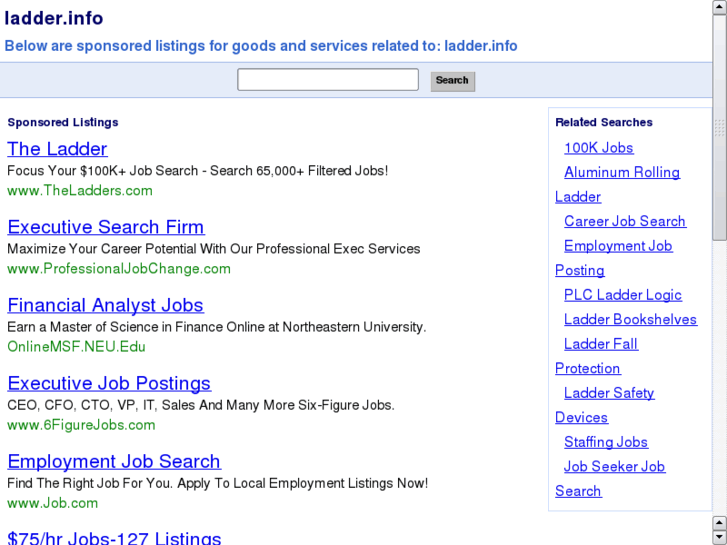
Task: Select Career Job Search related search
Action: (x=625, y=221)
